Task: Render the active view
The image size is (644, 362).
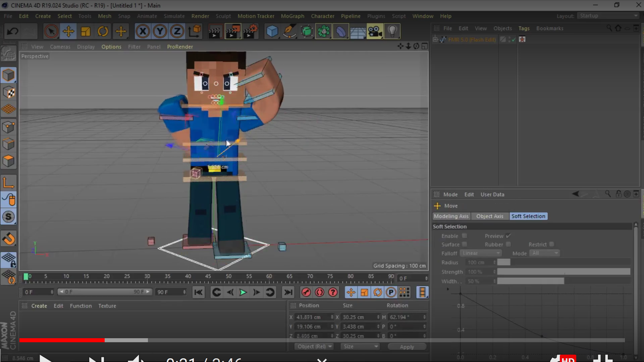Action: point(215,32)
